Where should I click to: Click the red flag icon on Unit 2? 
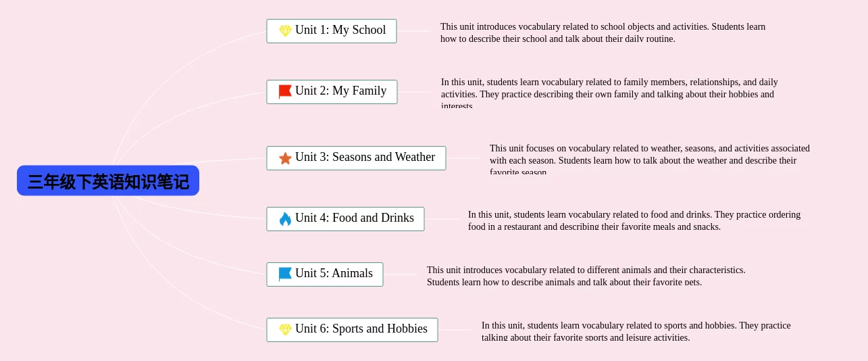[x=285, y=91]
